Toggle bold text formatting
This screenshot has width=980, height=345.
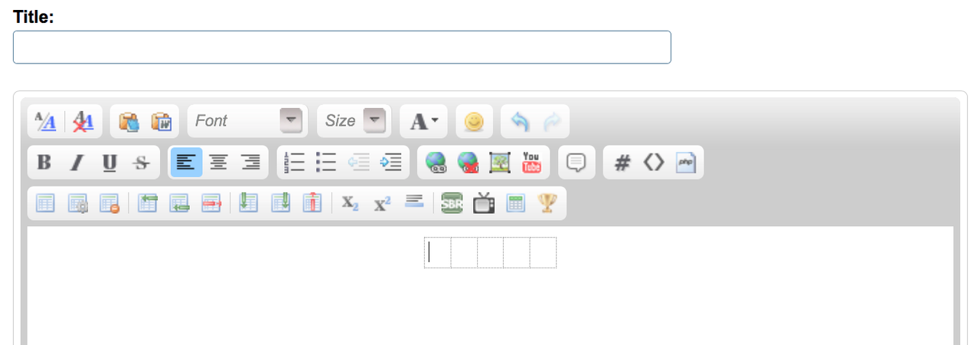click(44, 163)
